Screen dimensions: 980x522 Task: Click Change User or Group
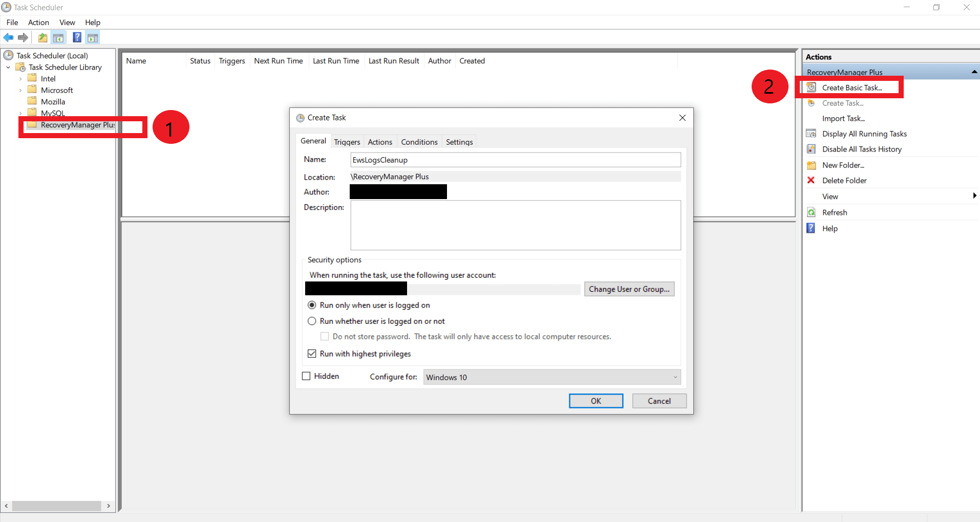click(x=629, y=289)
